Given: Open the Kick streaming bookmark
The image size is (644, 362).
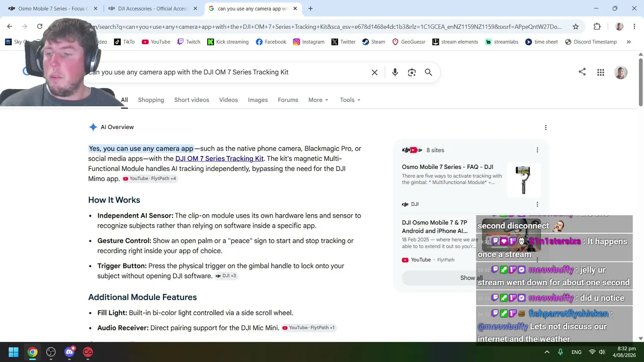Looking at the screenshot, I should tap(228, 42).
